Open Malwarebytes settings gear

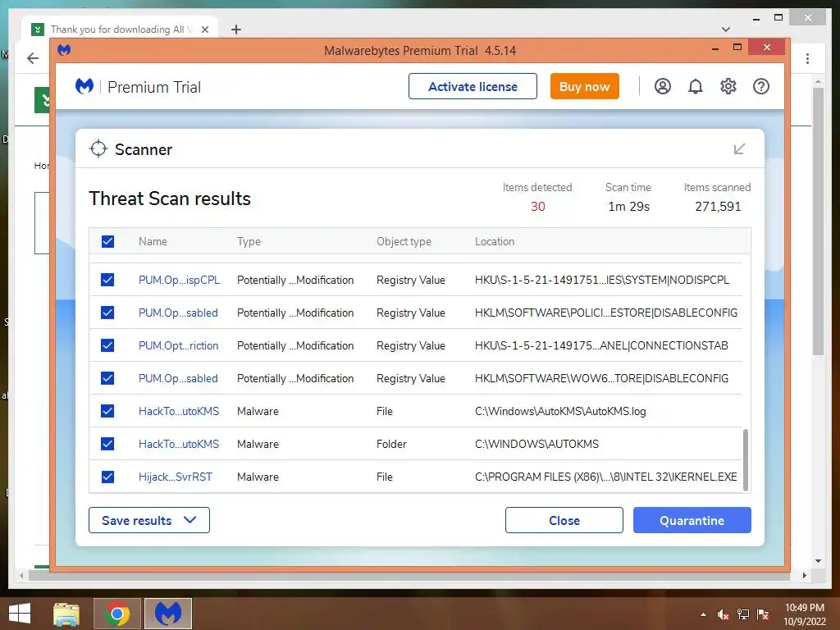(x=728, y=86)
